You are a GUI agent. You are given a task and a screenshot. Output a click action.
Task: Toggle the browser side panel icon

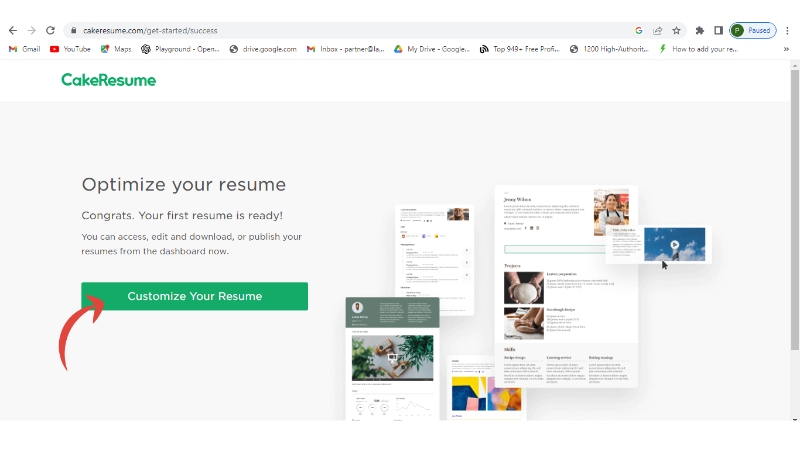coord(718,30)
